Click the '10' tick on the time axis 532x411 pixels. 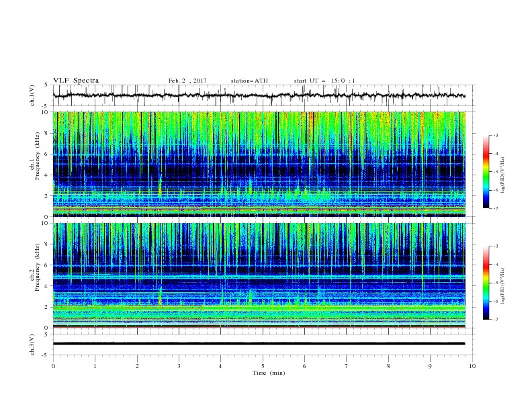(472, 366)
